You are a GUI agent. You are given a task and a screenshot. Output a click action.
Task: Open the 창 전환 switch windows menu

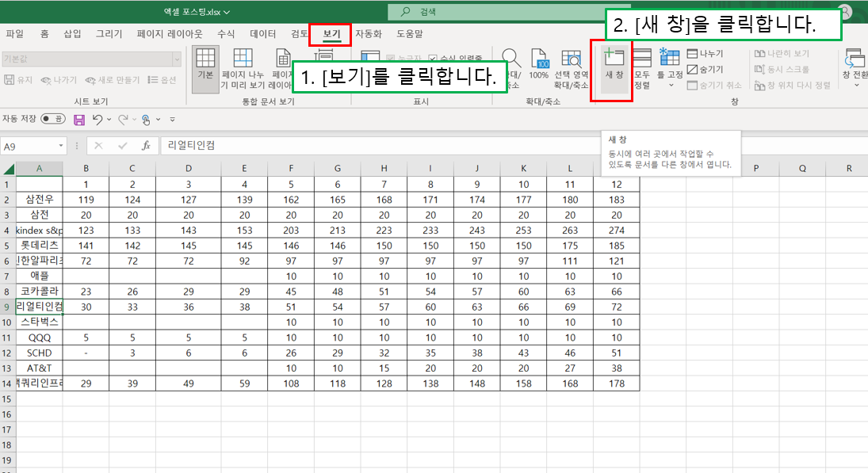[x=855, y=69]
